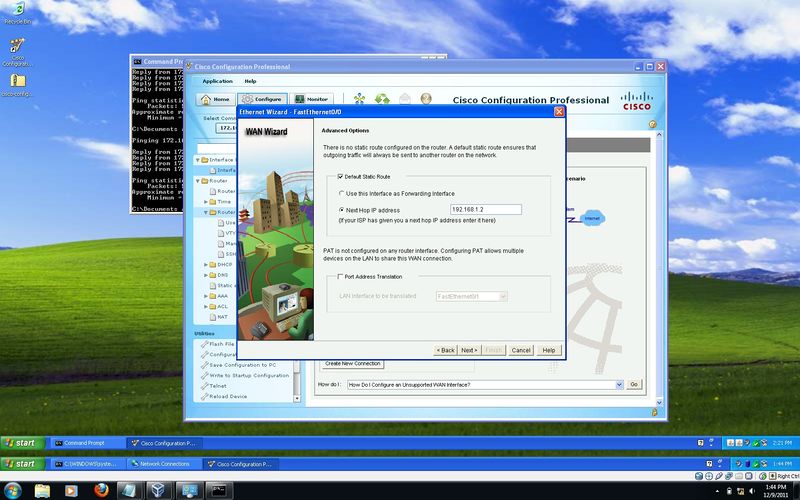Click the Windows 7 taskbar clock

pos(776,491)
